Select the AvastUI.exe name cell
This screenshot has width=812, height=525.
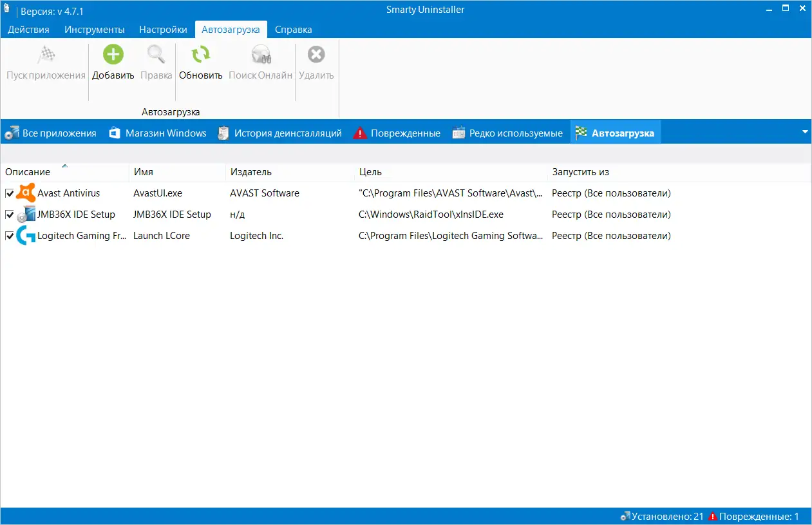tap(158, 193)
